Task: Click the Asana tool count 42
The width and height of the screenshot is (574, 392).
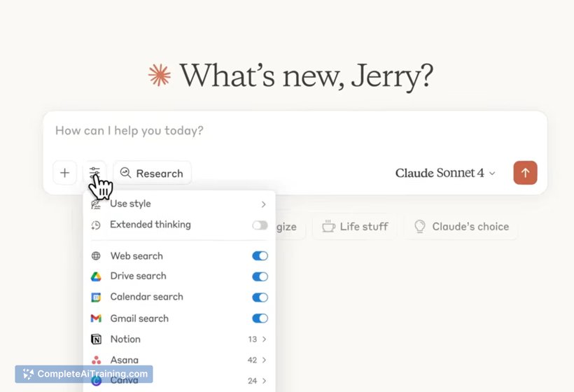Action: coord(252,360)
